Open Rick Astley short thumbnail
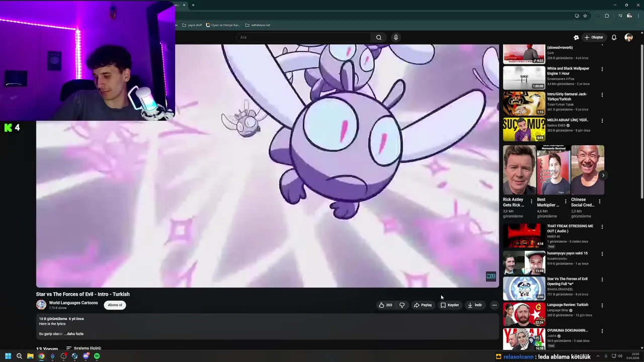The height and width of the screenshot is (362, 644). click(x=520, y=170)
